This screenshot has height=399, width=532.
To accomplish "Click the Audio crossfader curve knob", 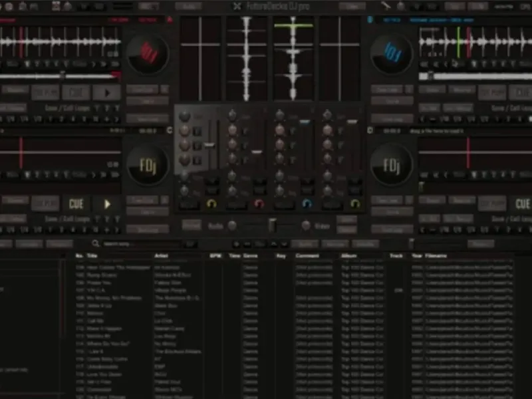I will click(x=232, y=225).
